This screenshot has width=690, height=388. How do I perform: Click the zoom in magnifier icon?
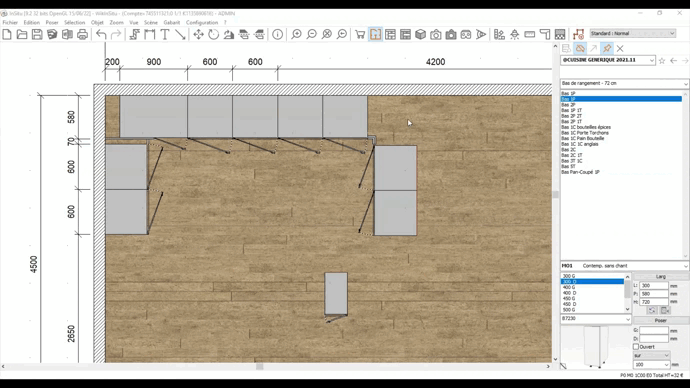pyautogui.click(x=297, y=34)
